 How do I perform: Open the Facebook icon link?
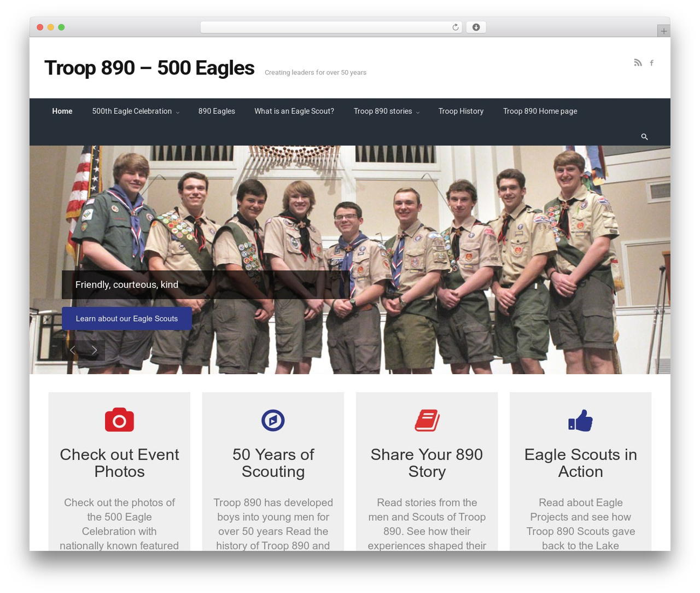(651, 63)
